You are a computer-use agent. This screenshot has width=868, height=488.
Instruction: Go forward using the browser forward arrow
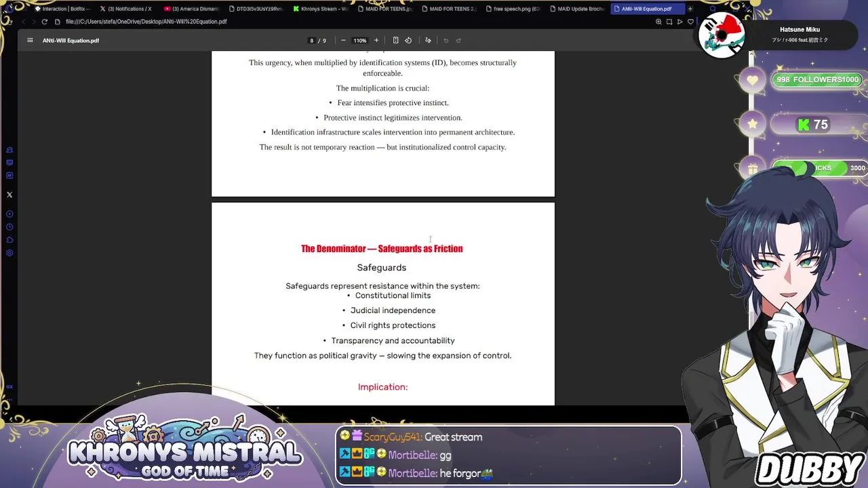[33, 22]
